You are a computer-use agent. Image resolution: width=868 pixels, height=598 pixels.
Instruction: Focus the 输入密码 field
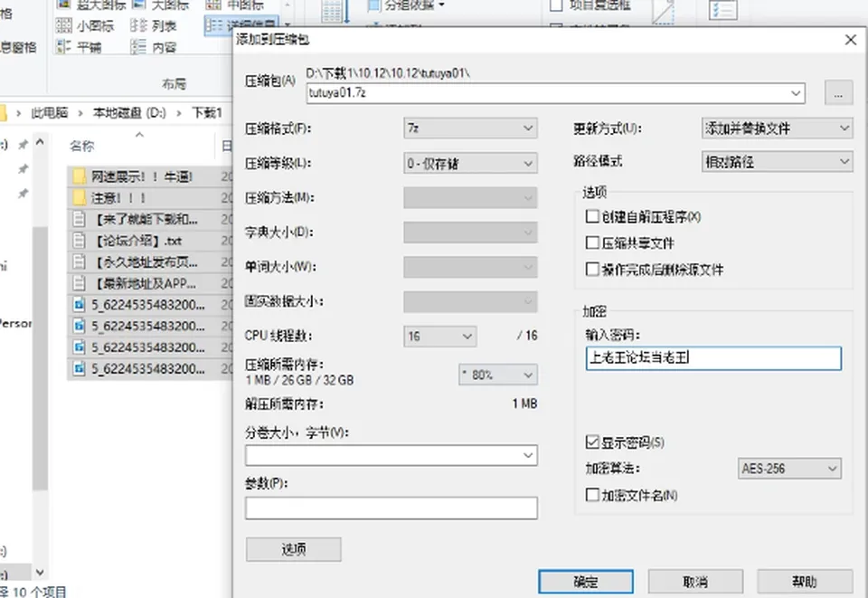pos(713,358)
